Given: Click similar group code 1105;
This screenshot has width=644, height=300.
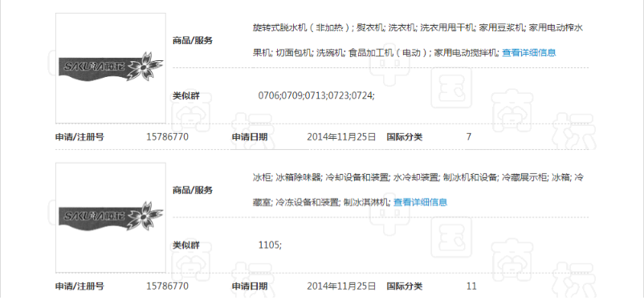Looking at the screenshot, I should click(x=271, y=245).
